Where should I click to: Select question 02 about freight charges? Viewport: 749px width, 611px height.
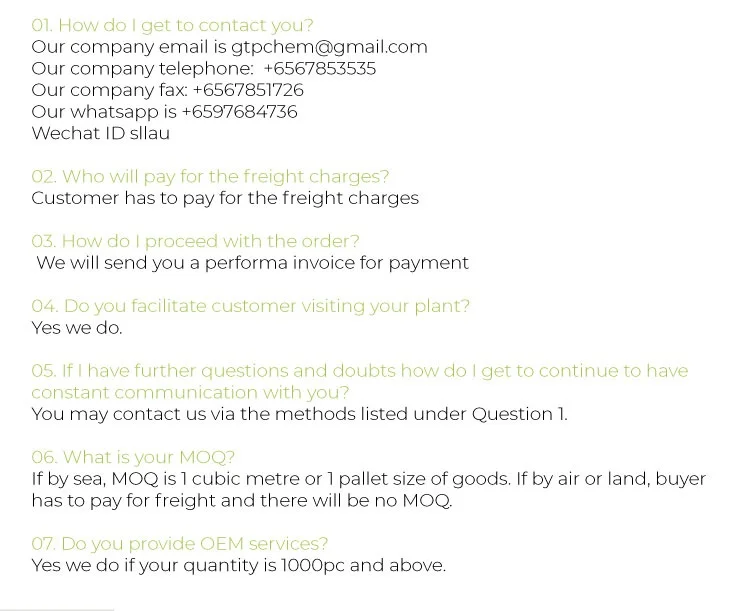tap(210, 177)
